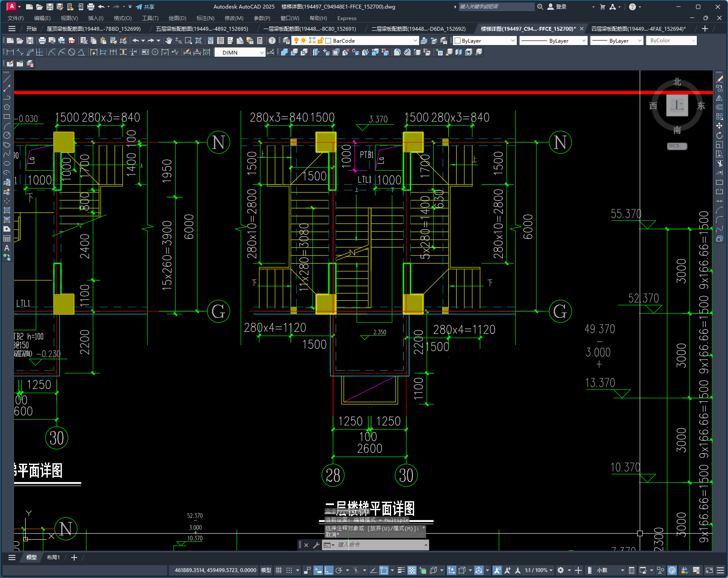Expand the workspace switching gear dropdown arrow
This screenshot has width=728, height=578.
[x=569, y=570]
